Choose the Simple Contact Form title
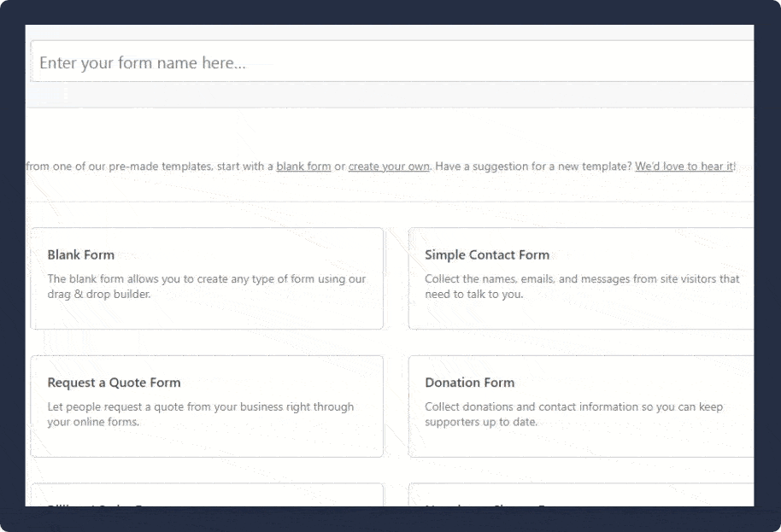 coord(487,254)
